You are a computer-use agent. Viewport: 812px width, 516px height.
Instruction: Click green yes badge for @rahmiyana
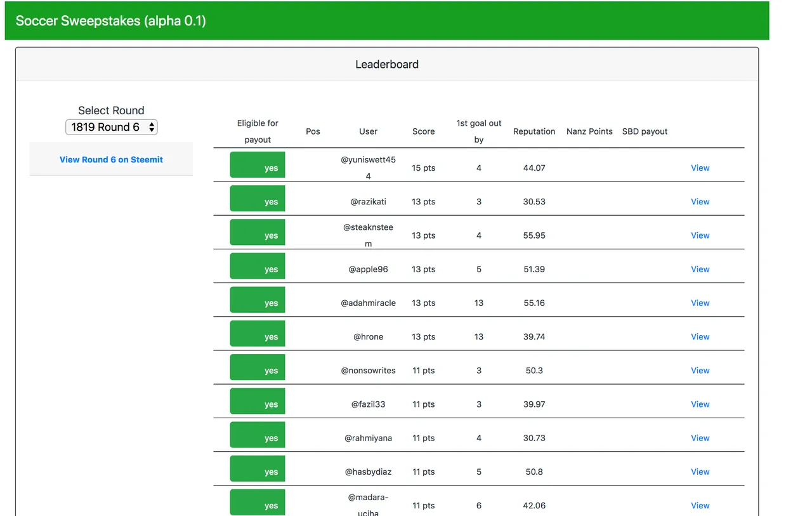[258, 434]
